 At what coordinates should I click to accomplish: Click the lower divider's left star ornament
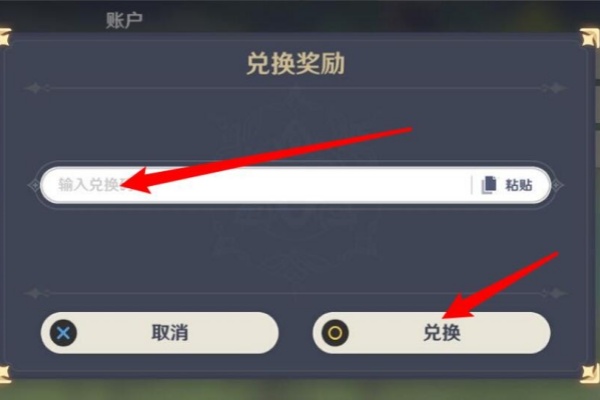pyautogui.click(x=36, y=294)
